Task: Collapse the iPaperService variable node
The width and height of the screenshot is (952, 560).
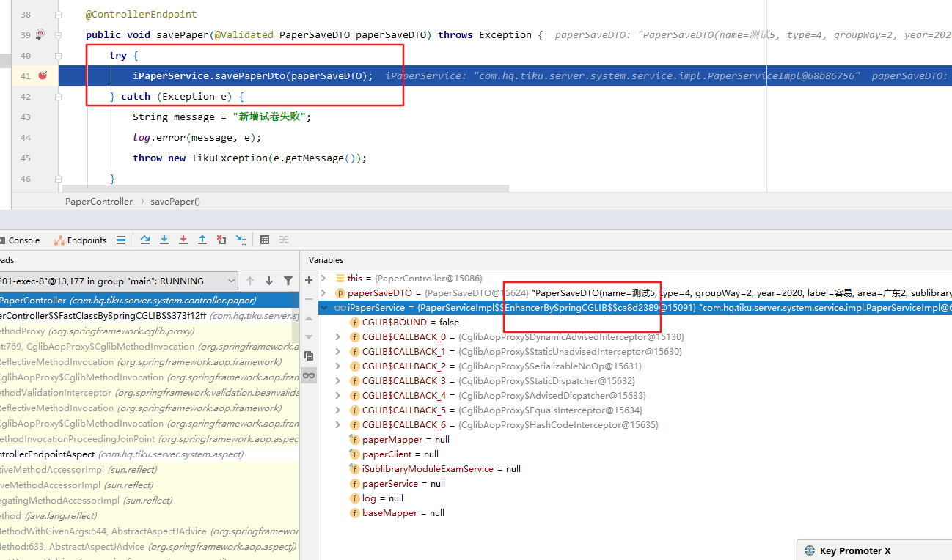Action: (323, 308)
